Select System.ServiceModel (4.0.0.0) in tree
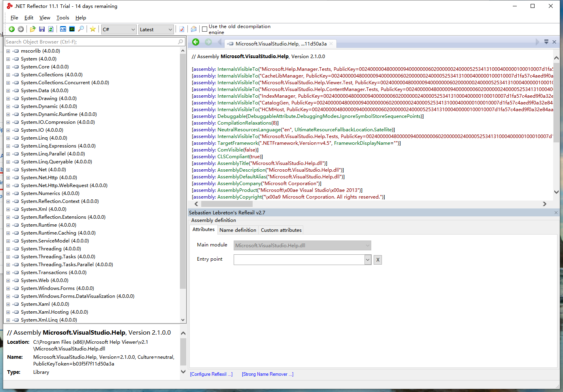 click(55, 241)
